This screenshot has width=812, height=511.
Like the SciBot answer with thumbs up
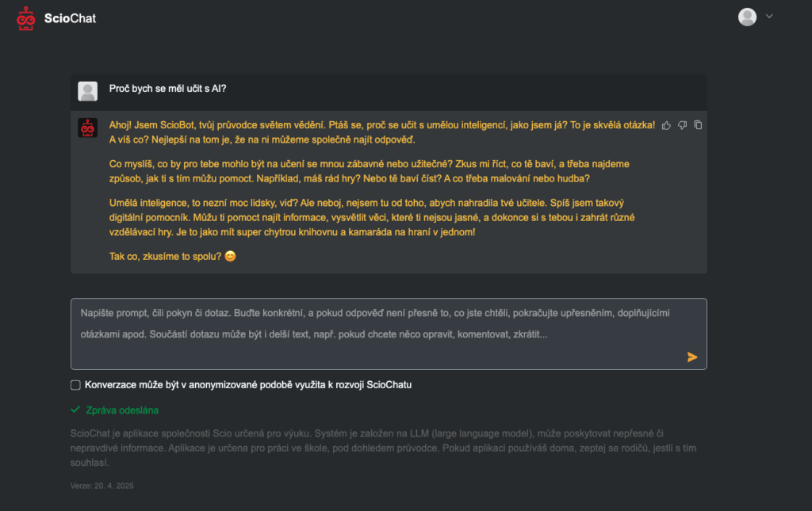pyautogui.click(x=666, y=125)
